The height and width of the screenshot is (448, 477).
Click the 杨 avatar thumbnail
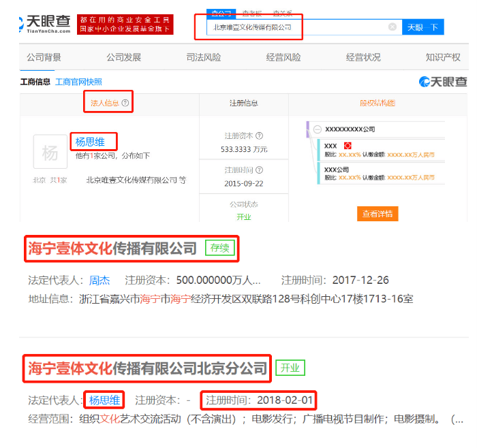tap(50, 151)
